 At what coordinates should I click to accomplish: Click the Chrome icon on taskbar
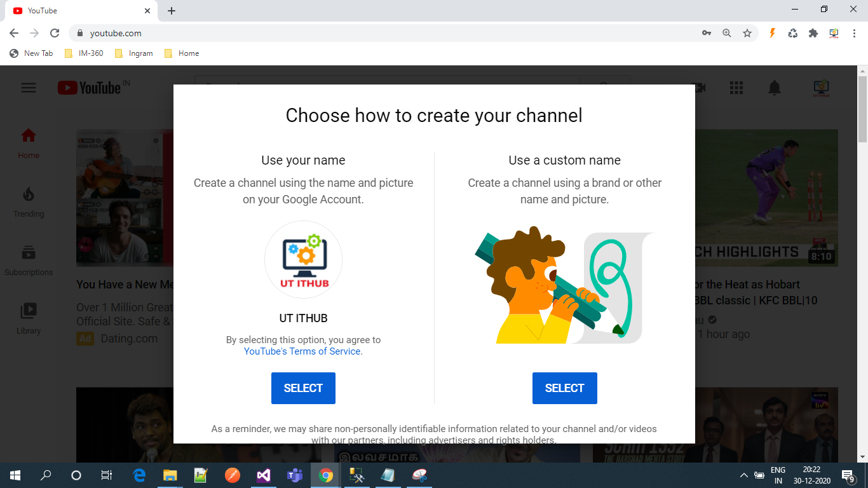pyautogui.click(x=326, y=475)
